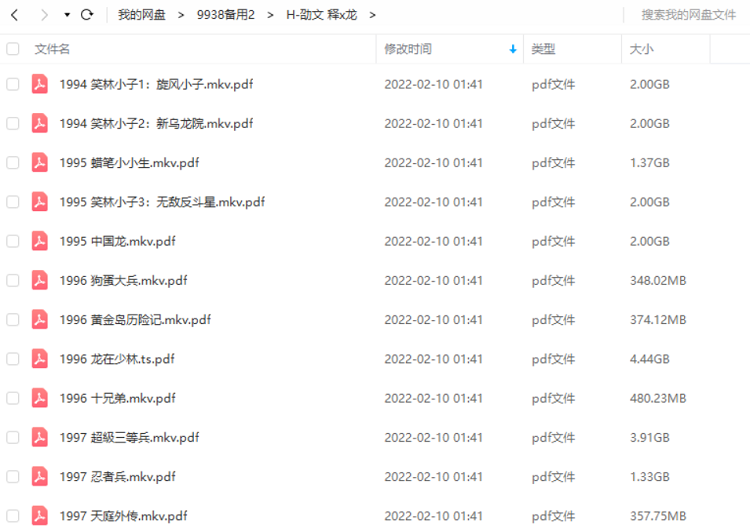
Task: Expand the chevron after H-劭文 释x龙
Action: pyautogui.click(x=373, y=15)
